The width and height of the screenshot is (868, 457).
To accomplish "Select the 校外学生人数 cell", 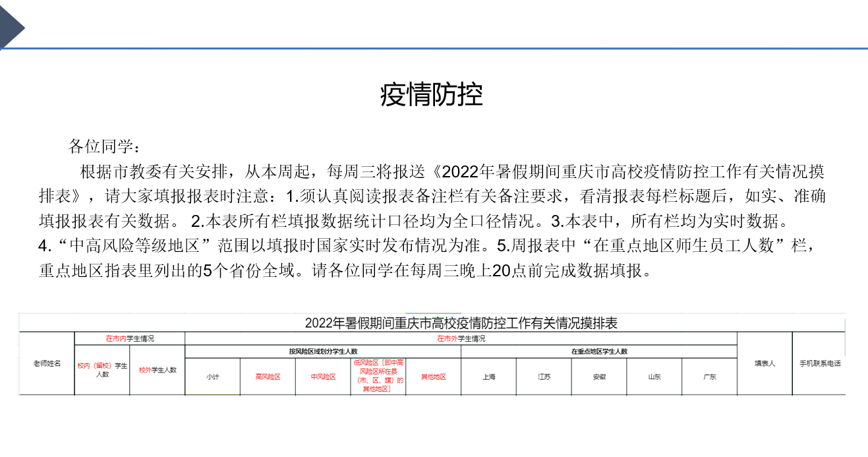I will (158, 370).
